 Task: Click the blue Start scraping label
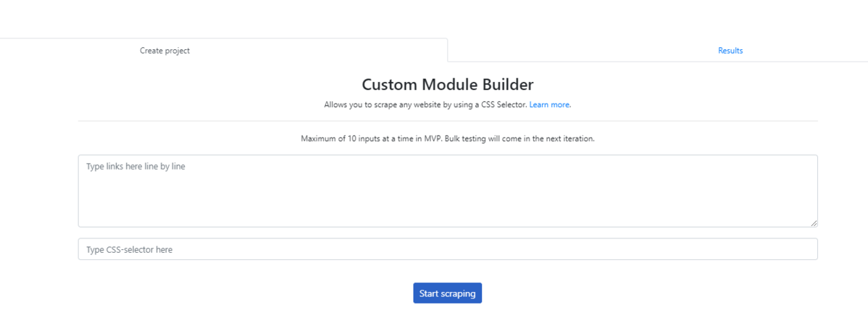coord(447,293)
